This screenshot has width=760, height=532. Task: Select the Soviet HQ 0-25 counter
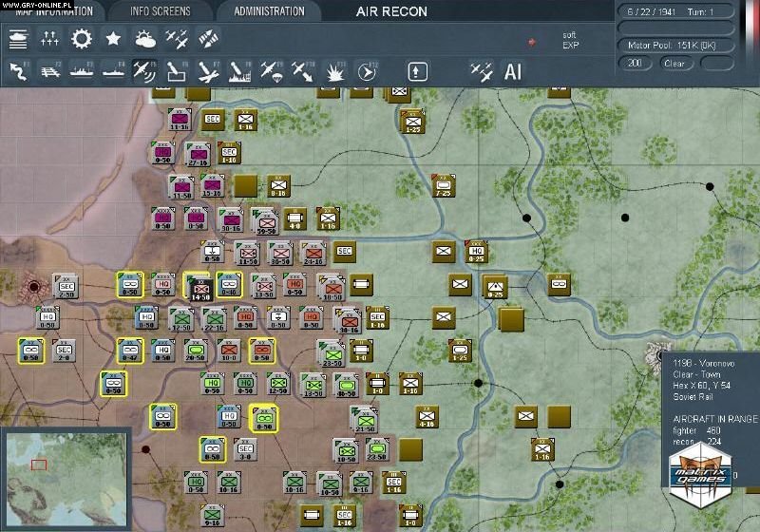click(477, 252)
